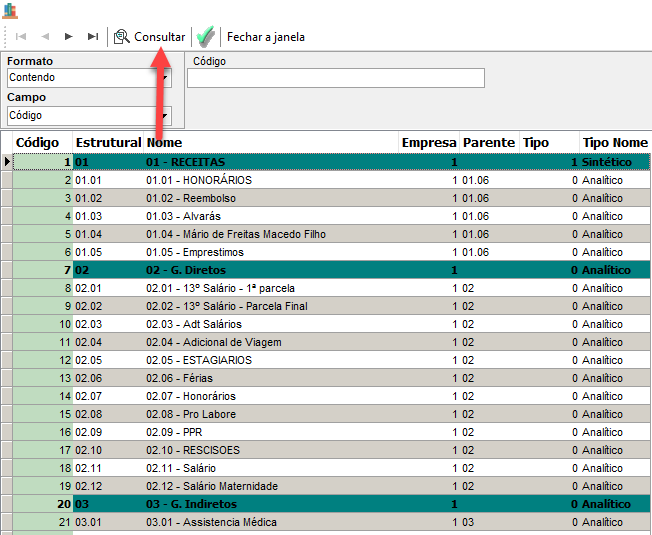Click the Tipo Nome column header
The image size is (652, 535).
[614, 143]
